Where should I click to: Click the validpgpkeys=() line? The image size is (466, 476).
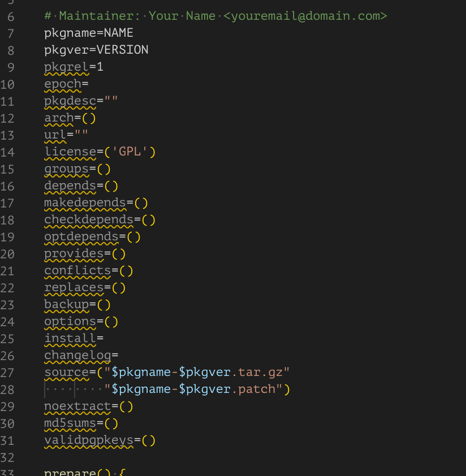tap(100, 440)
